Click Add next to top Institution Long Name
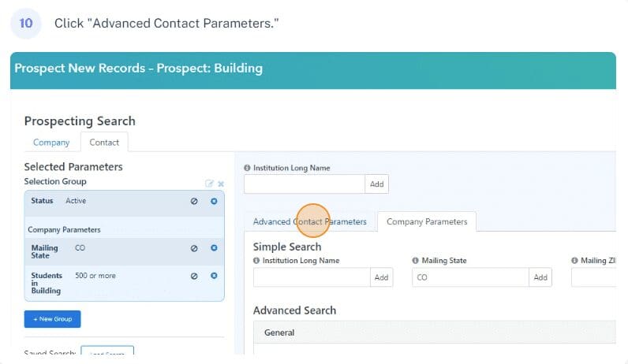The image size is (628, 364). point(376,184)
